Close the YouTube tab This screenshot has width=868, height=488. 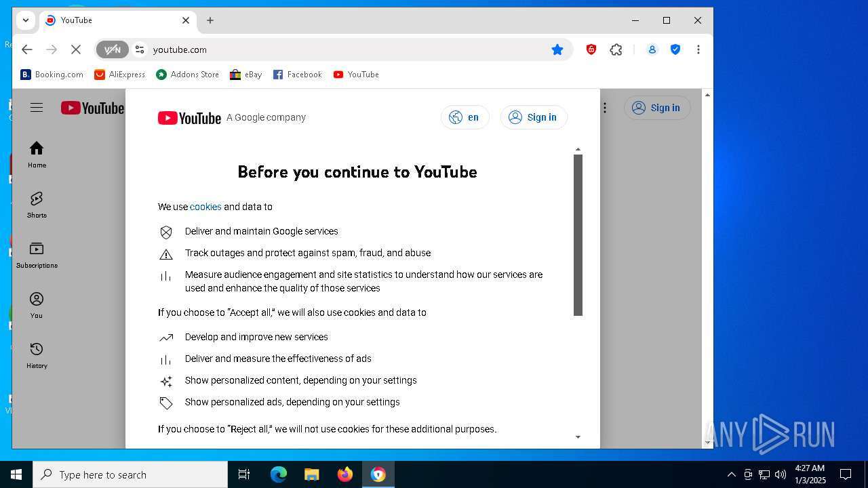point(186,20)
